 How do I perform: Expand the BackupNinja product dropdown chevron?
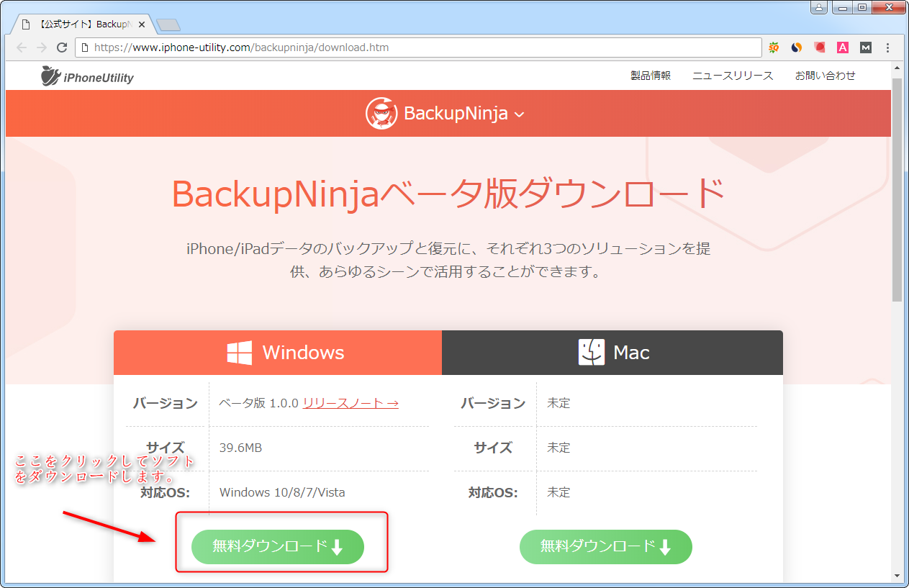520,114
